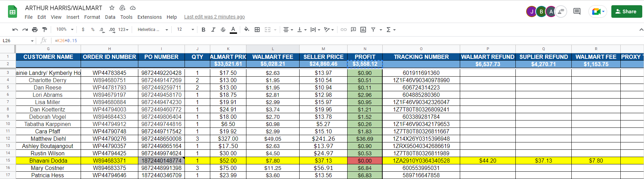This screenshot has width=644, height=179.
Task: Open the filter views dropdown arrow
Action: pos(381,30)
